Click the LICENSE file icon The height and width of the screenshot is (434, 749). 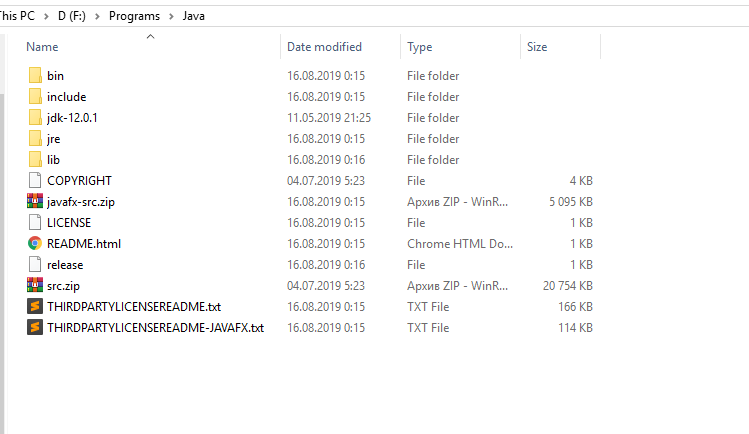tap(35, 222)
